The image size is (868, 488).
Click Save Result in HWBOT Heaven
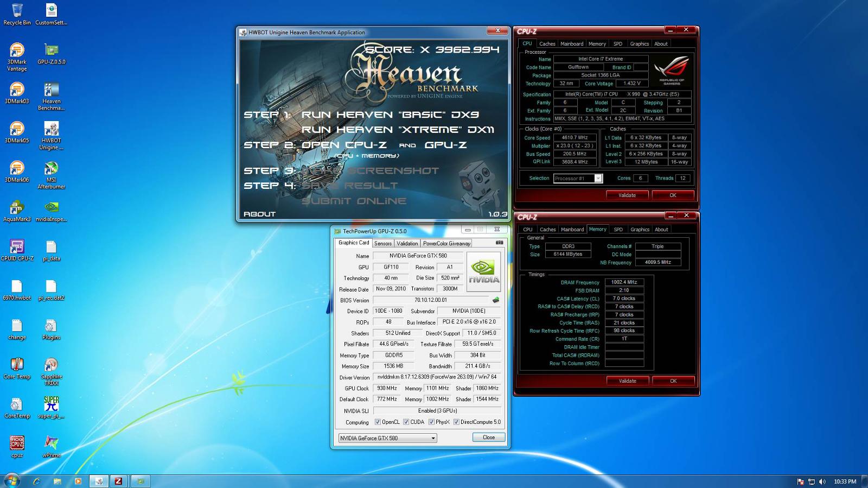350,186
